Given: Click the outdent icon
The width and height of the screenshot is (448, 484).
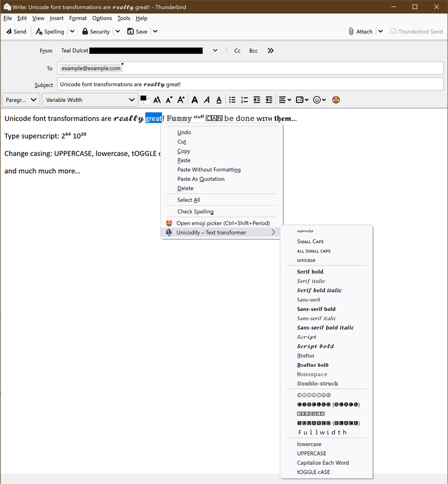Looking at the screenshot, I should click(x=257, y=100).
